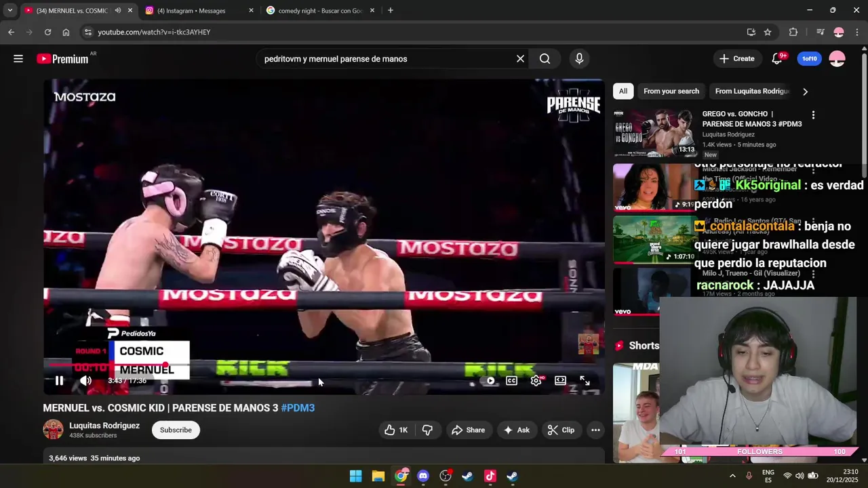Click the 1of10 extension badge
Screen dimensions: 868x488
(810, 59)
